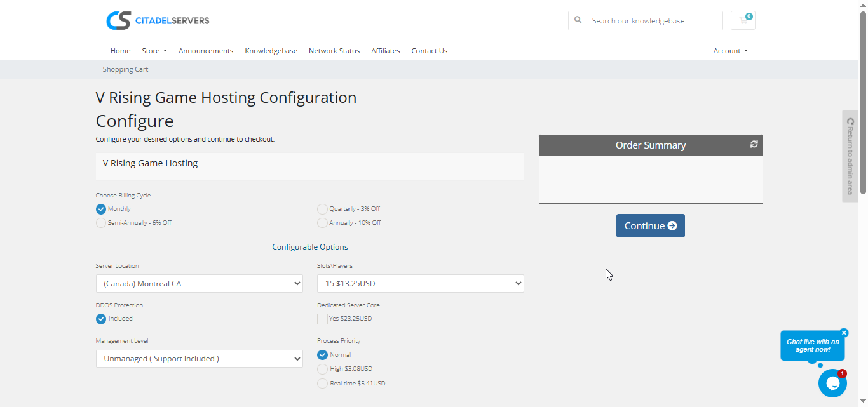Open Management Level dropdown
This screenshot has width=868, height=407.
[x=199, y=359]
